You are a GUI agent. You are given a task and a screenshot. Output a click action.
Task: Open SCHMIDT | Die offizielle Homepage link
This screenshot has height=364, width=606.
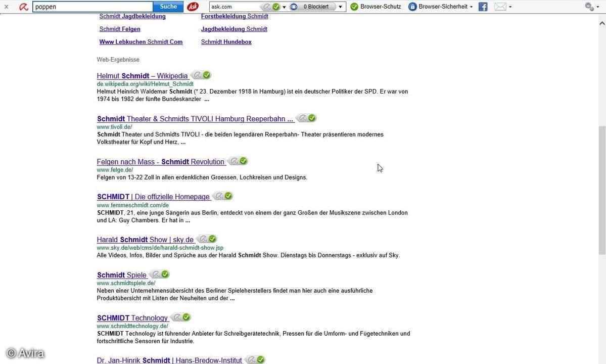pos(153,197)
